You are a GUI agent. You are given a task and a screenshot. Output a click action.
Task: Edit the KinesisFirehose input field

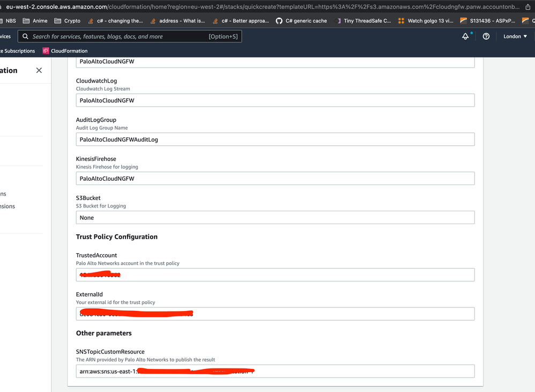tap(276, 179)
